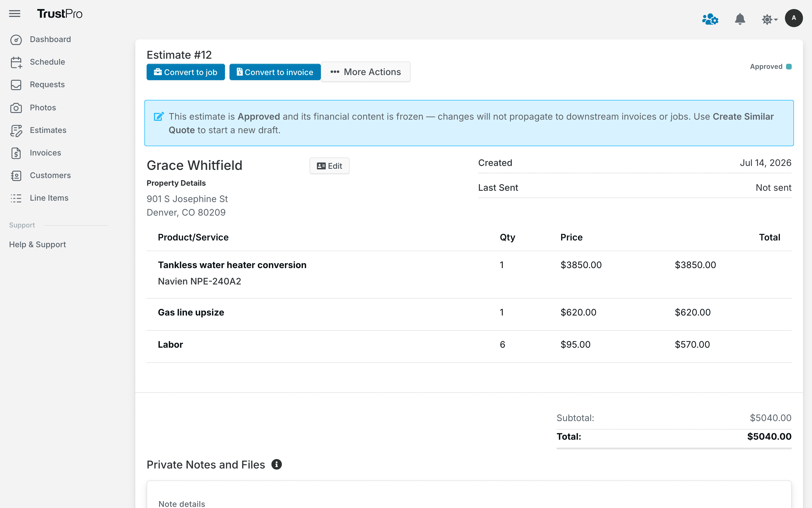
Task: Click the Estimates pencil-document icon
Action: coord(16,130)
